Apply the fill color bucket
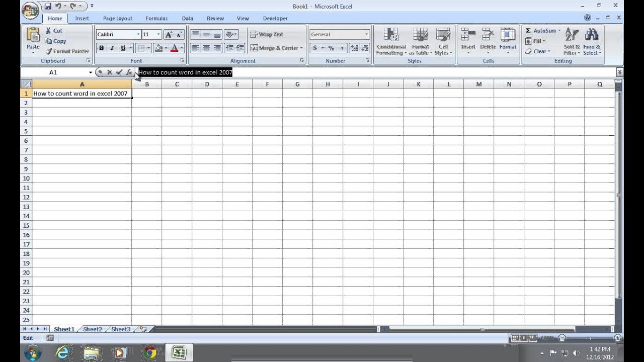Image resolution: width=644 pixels, height=362 pixels. (x=159, y=48)
